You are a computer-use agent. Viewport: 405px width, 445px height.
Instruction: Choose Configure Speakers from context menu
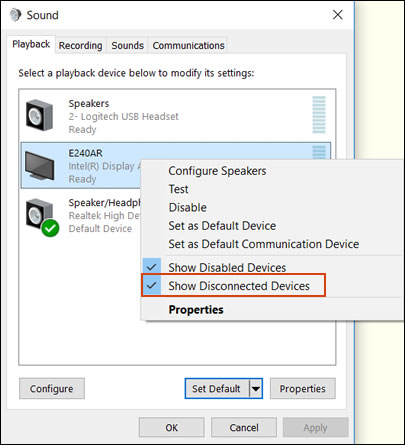pos(217,171)
